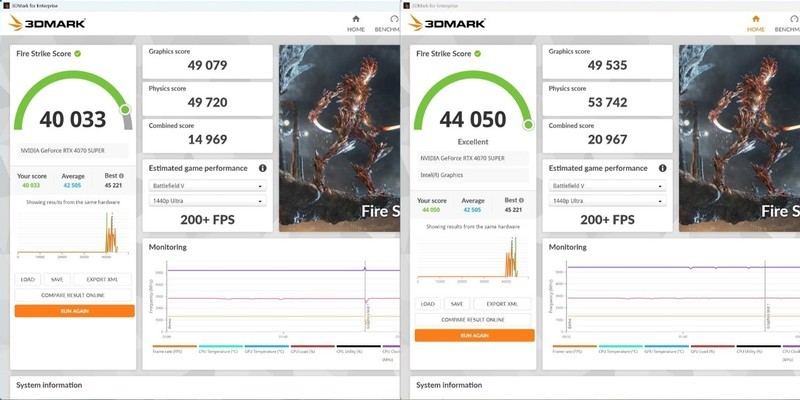The width and height of the screenshot is (800, 400).
Task: Click NVIDIA GeForce RTX 4070 SUPER in left window
Action: click(71, 151)
